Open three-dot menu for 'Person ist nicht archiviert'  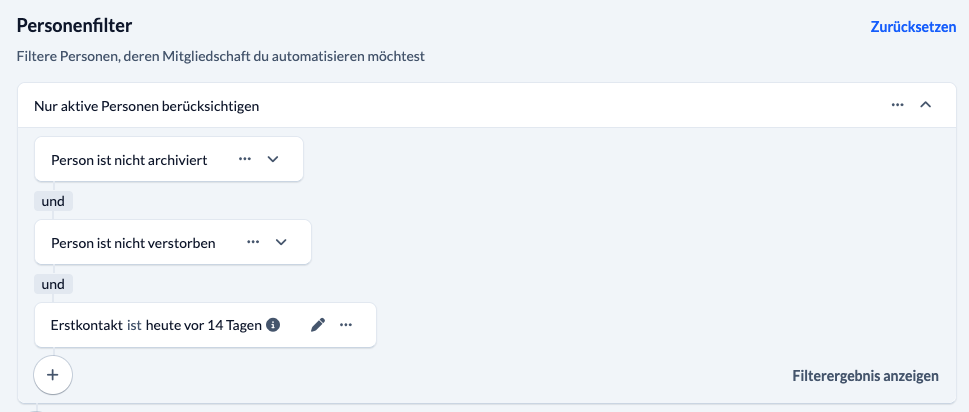point(245,159)
